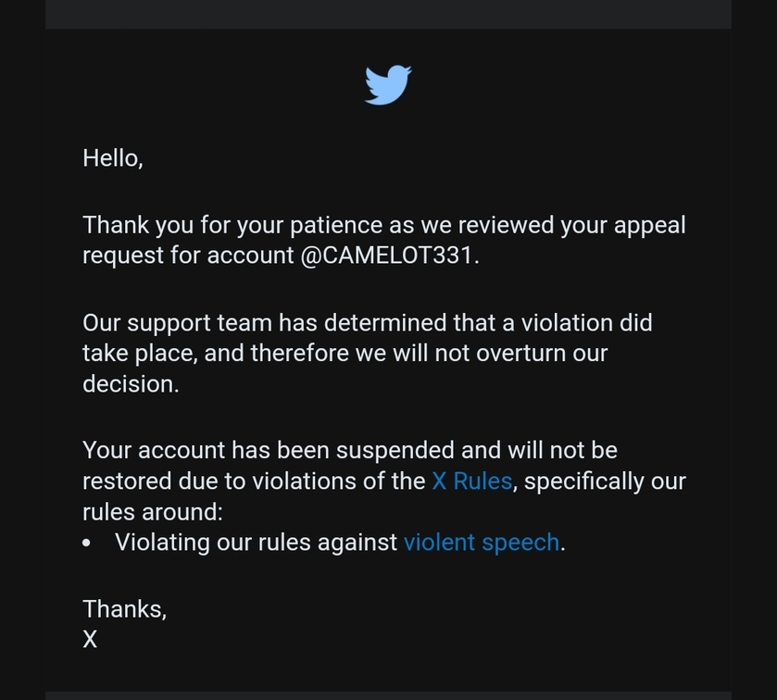Select the @CAMELOT331 account handle

[x=386, y=256]
